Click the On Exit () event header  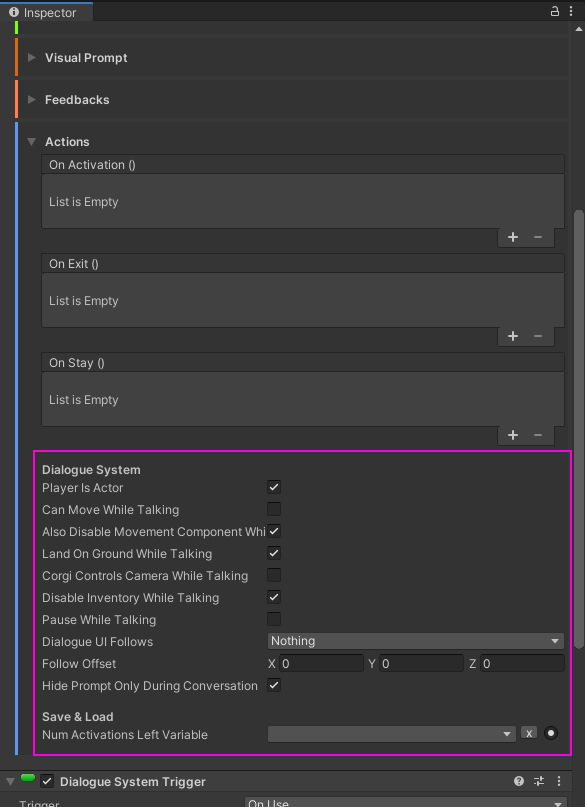click(303, 264)
